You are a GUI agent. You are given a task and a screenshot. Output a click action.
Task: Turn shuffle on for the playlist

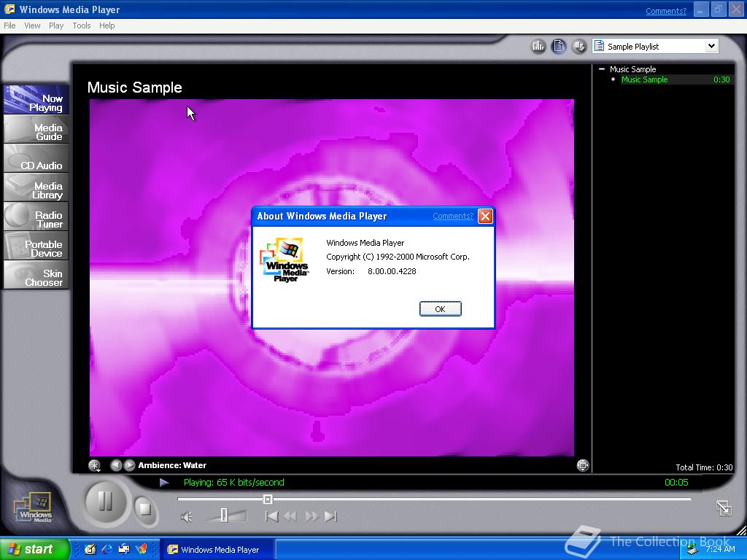[x=578, y=46]
